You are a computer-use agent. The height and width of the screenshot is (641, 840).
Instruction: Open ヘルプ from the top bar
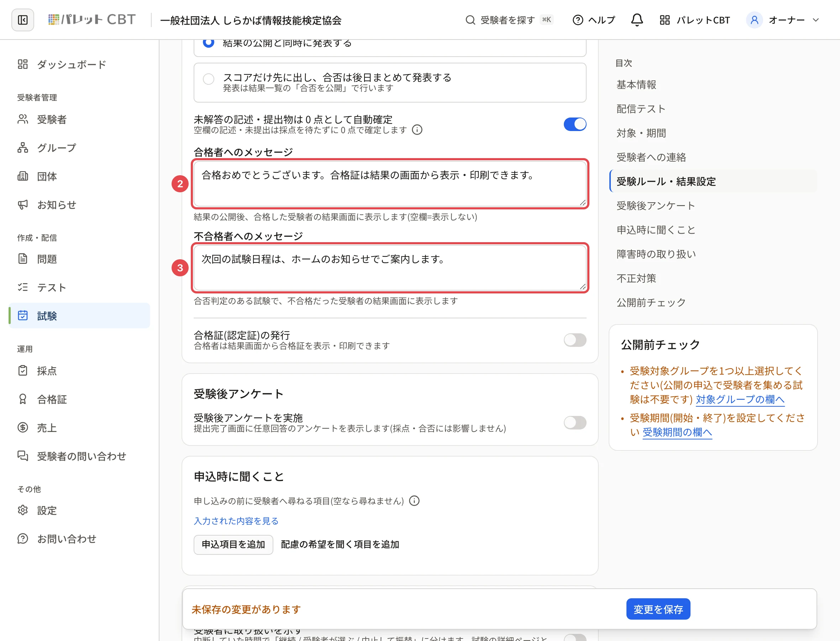(x=594, y=20)
